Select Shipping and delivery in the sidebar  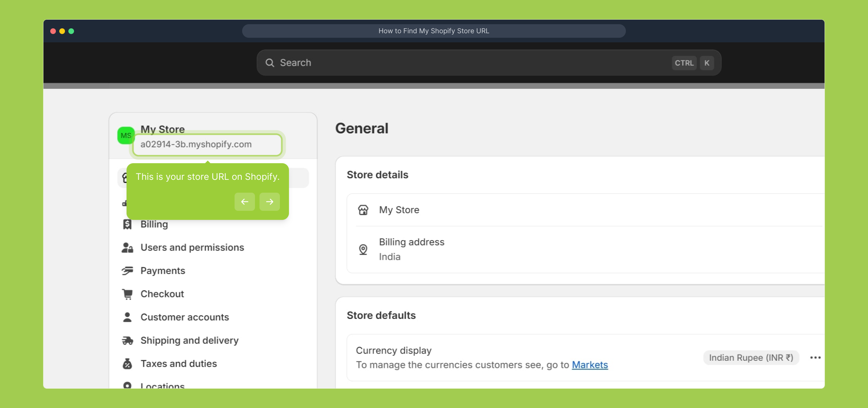[x=189, y=341]
